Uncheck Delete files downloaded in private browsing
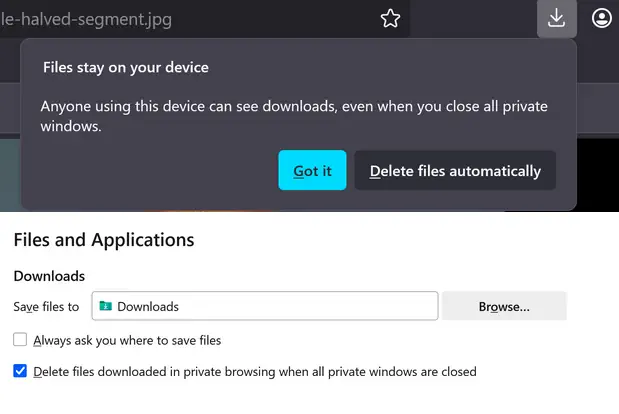The image size is (619, 414). tap(20, 371)
